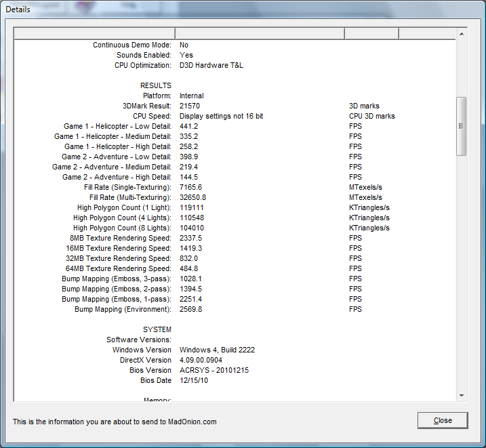
Task: Click the column header above the units column
Action: [x=371, y=34]
